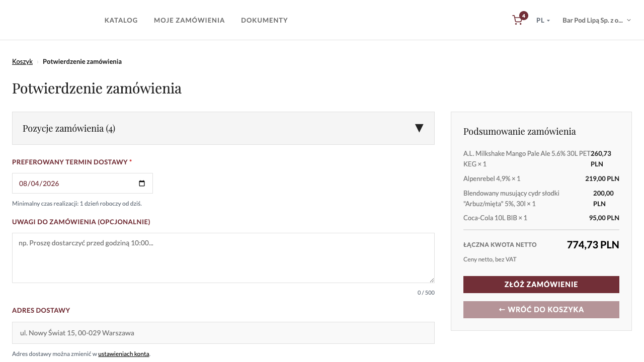Open the shopping cart icon
Image resolution: width=644 pixels, height=362 pixels.
coord(518,20)
